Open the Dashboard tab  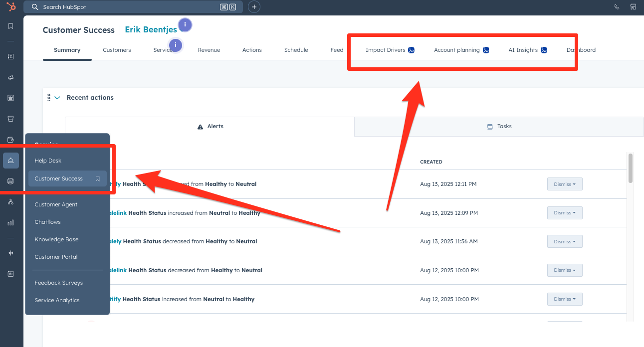[581, 50]
